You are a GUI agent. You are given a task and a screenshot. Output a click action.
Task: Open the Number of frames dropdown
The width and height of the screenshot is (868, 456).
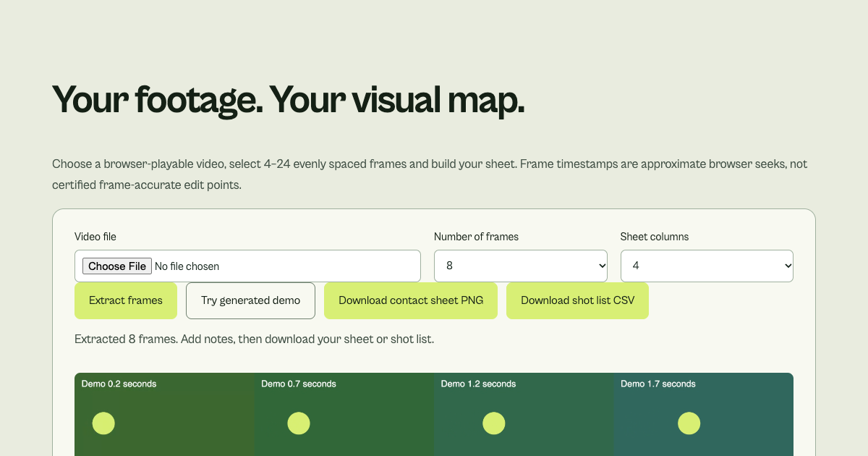point(521,266)
